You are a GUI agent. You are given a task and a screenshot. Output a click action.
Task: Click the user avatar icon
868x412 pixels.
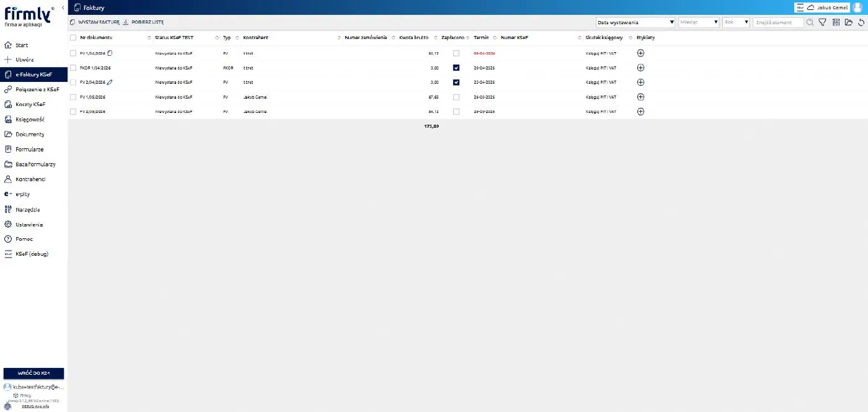coord(857,7)
